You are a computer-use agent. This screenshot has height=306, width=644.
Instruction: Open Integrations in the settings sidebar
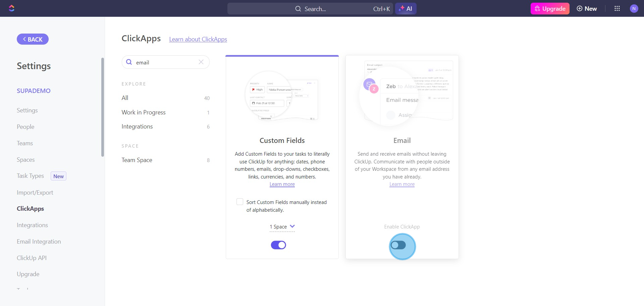(32, 225)
